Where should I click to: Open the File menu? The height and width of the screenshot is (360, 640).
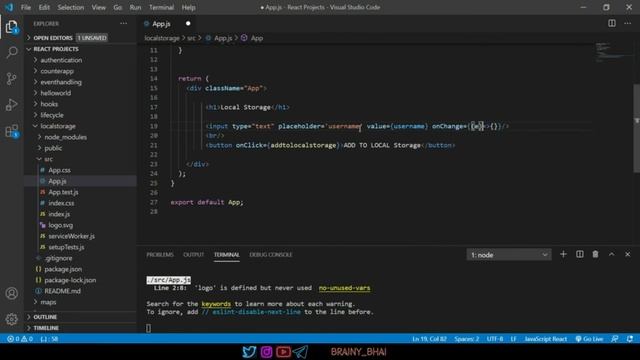point(26,7)
